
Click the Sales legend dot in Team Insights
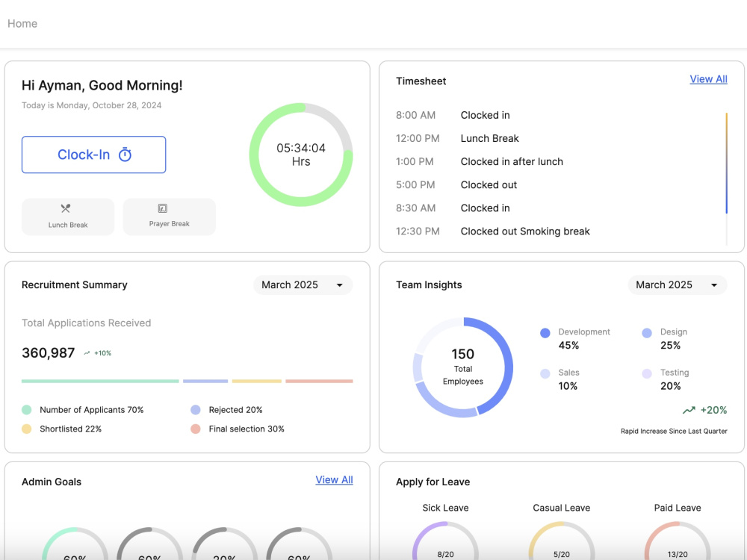tap(545, 374)
